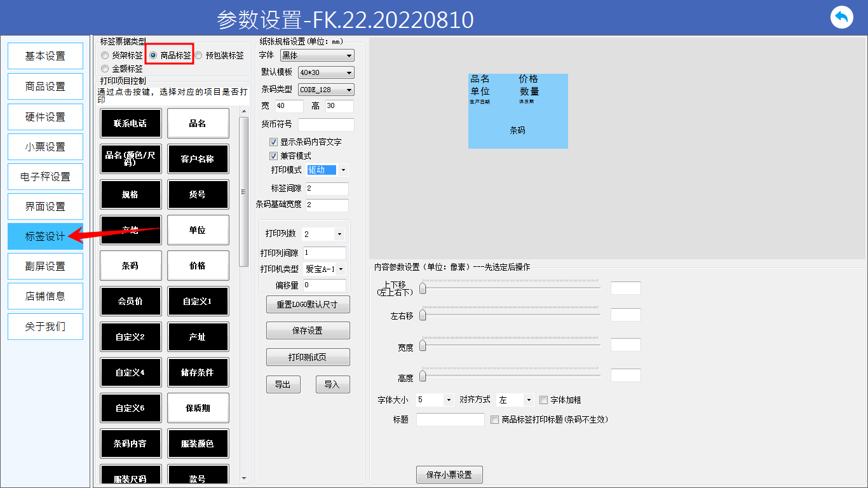
Task: Click the 保存设置 button
Action: pyautogui.click(x=308, y=330)
